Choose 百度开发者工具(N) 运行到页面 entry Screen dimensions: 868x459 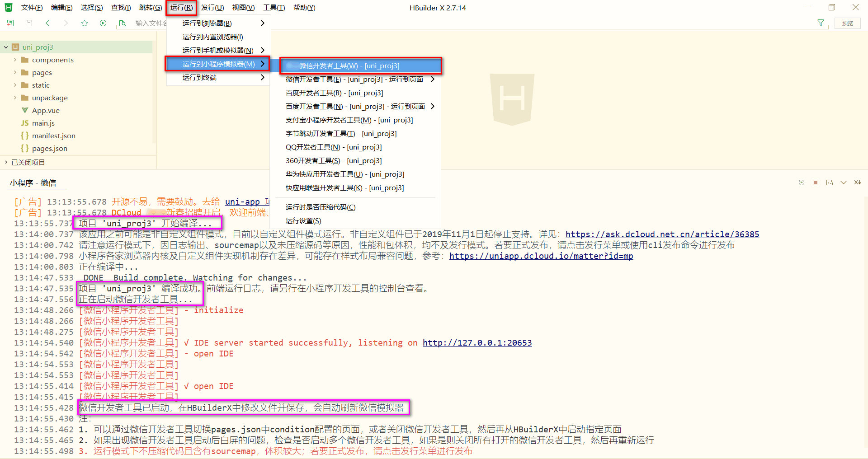point(355,106)
